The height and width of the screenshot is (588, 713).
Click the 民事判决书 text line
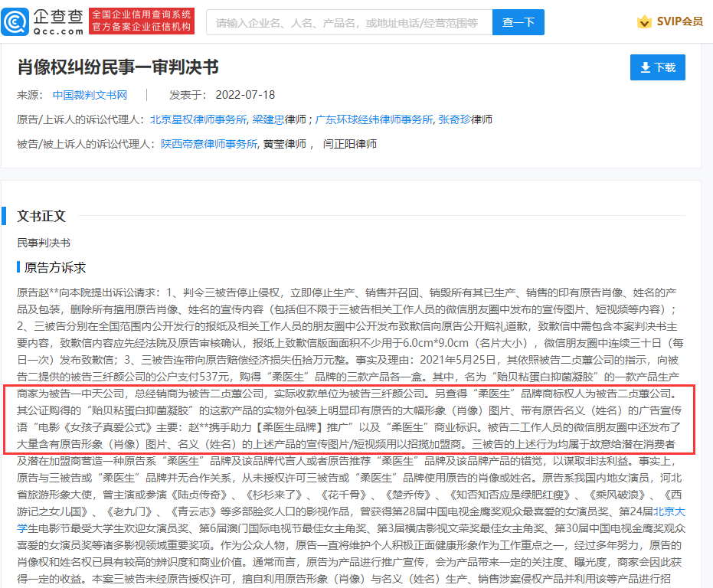[44, 243]
